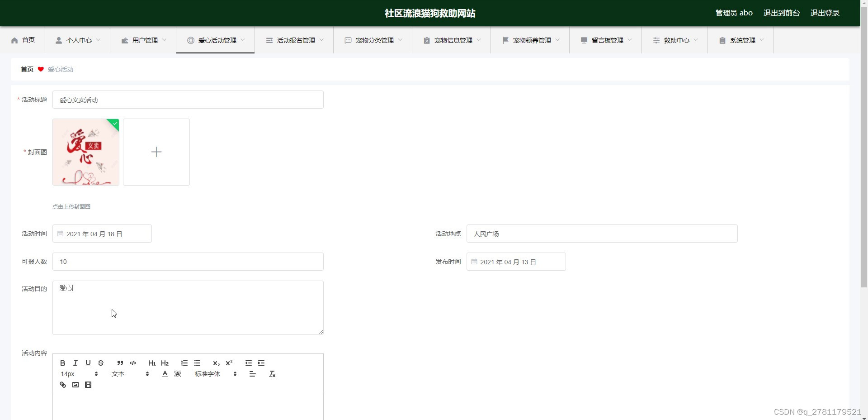The width and height of the screenshot is (868, 420).
Task: Select the 活动地点 input field
Action: [602, 234]
